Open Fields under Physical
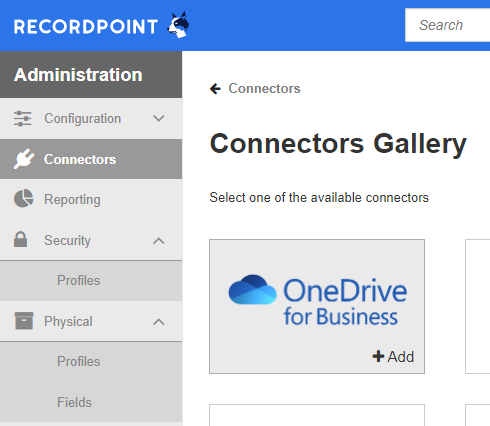This screenshot has height=426, width=490. click(x=91, y=402)
